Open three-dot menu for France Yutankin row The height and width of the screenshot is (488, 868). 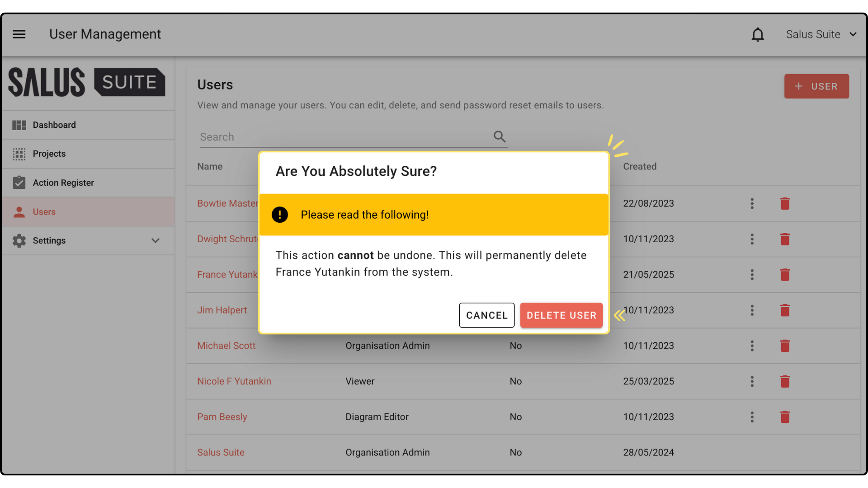coord(752,275)
